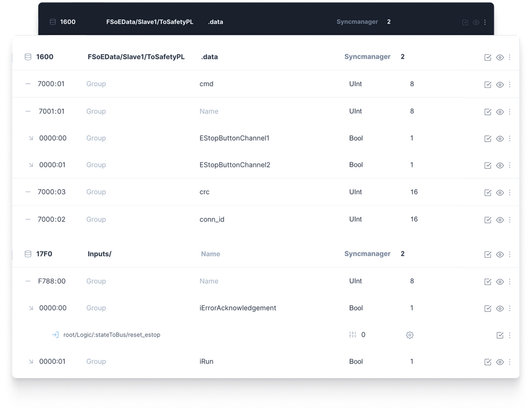532x408 pixels.
Task: Click arrow icon beside iRun row
Action: pos(31,362)
